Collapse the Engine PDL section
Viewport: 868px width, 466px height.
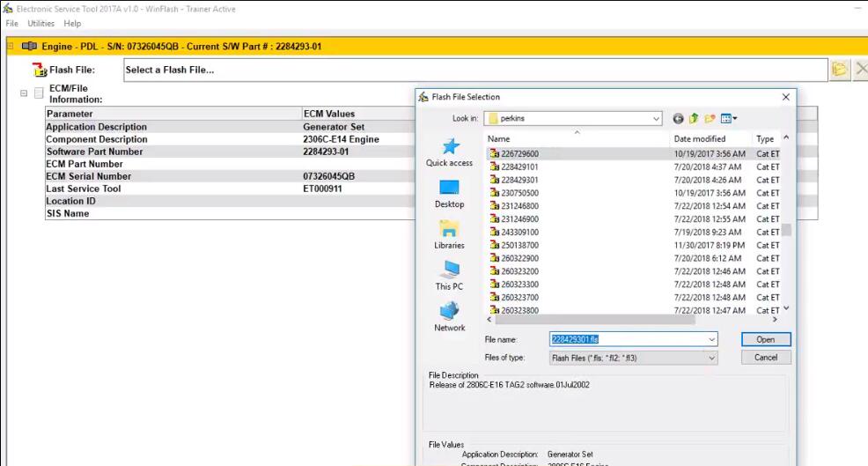tap(11, 47)
